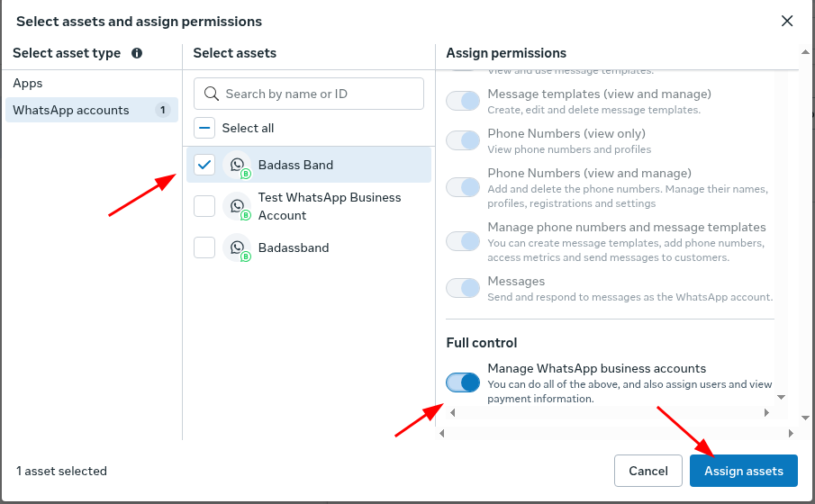Image resolution: width=815 pixels, height=504 pixels.
Task: Check the Test WhatsApp Business Account checkbox
Action: coord(204,206)
